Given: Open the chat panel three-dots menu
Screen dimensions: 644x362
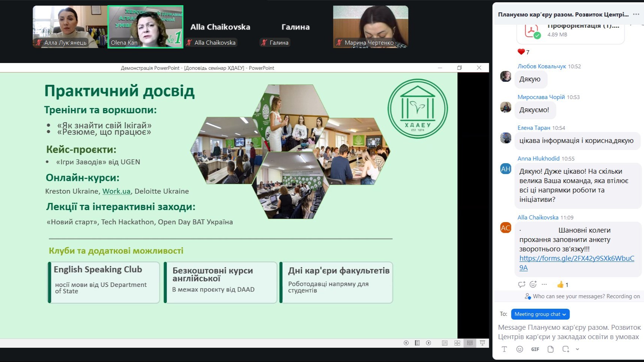Looking at the screenshot, I should tap(636, 14).
